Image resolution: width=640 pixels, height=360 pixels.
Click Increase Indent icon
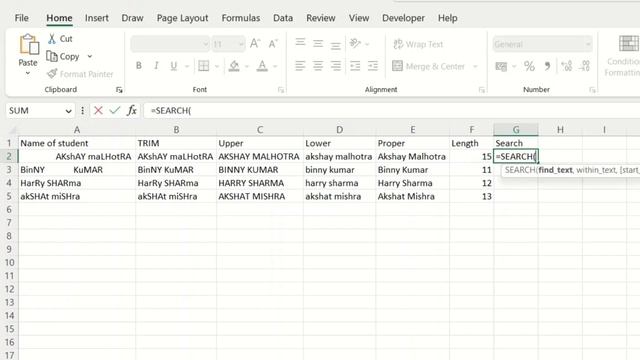[373, 66]
